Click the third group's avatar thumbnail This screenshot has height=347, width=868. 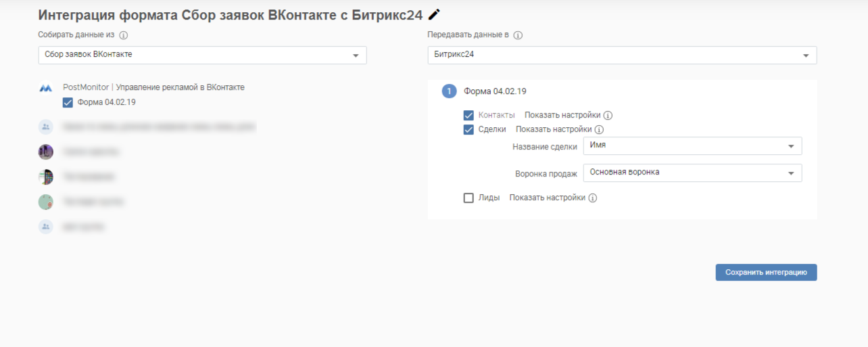pos(46,177)
